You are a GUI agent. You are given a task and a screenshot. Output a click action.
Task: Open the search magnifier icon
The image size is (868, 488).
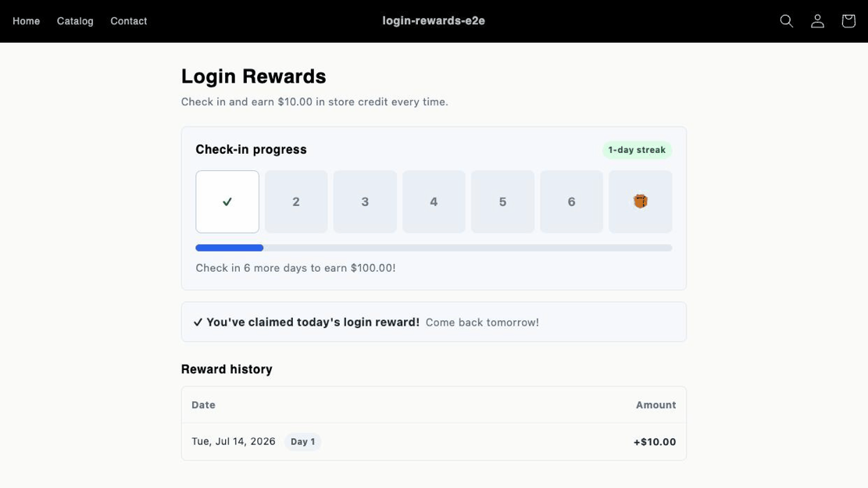click(x=786, y=21)
